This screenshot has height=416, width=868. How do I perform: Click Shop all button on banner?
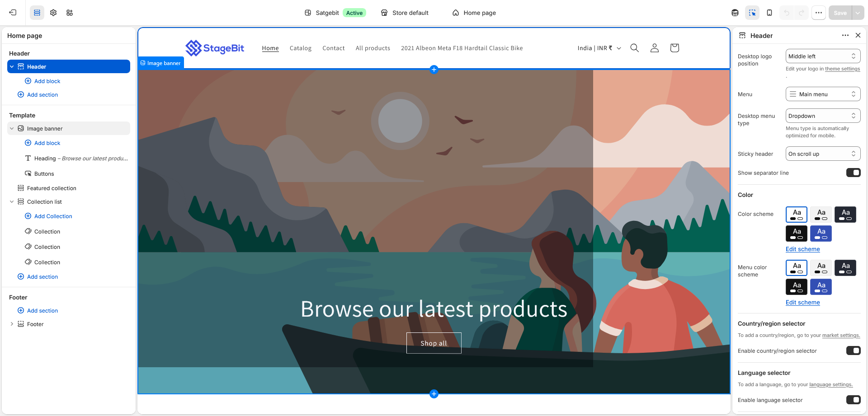434,343
